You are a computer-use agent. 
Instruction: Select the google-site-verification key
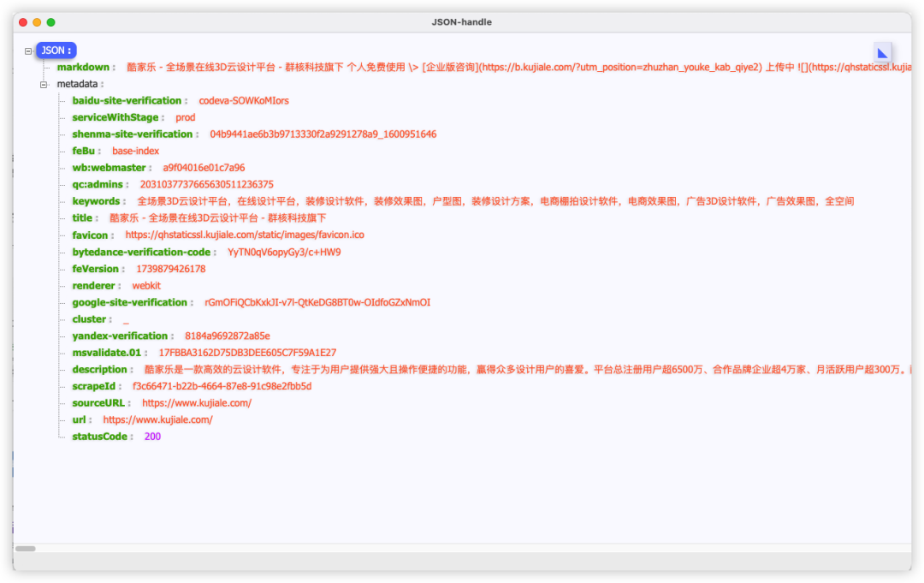click(130, 302)
